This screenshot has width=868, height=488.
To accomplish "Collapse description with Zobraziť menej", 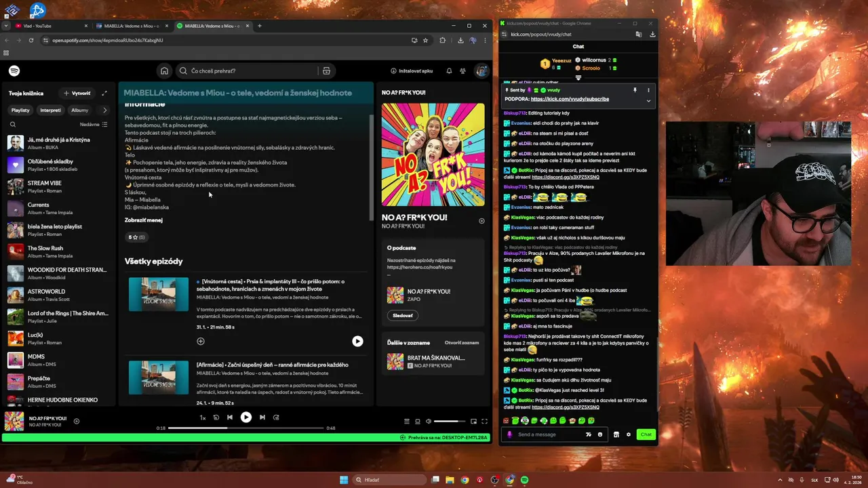I will point(144,220).
